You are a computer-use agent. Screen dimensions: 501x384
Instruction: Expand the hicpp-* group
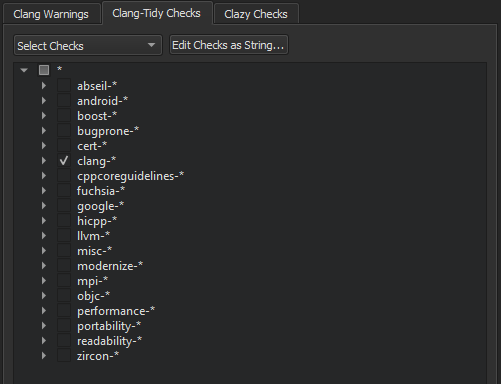click(44, 221)
